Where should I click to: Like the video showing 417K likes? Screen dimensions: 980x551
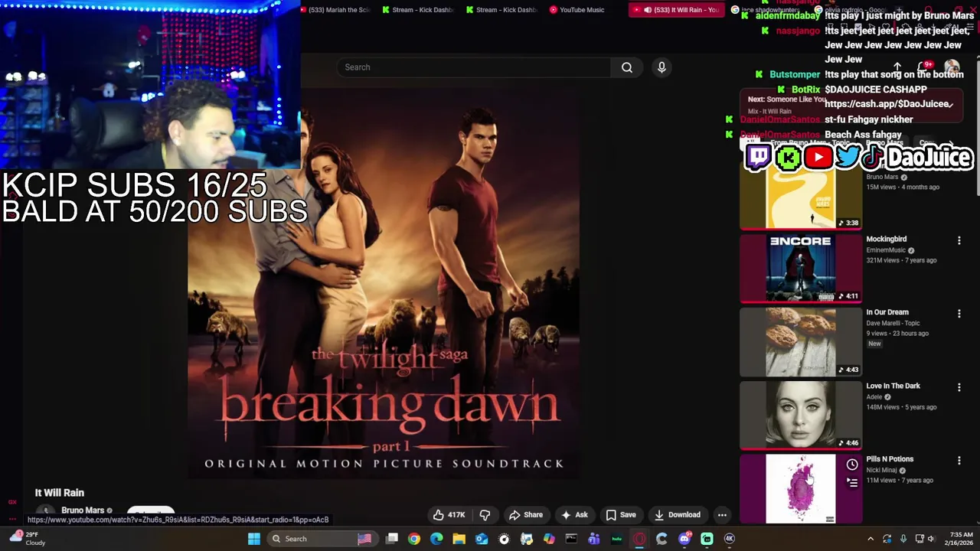tap(449, 515)
